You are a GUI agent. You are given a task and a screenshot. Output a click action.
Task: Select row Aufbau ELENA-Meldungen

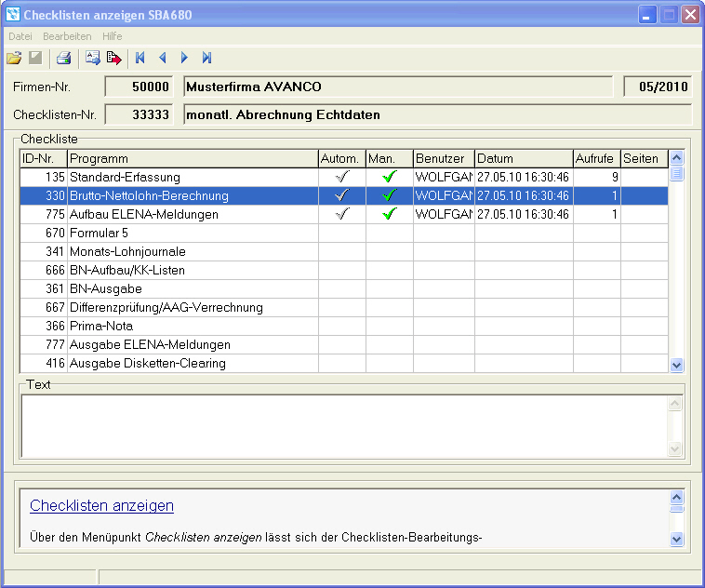pyautogui.click(x=344, y=214)
